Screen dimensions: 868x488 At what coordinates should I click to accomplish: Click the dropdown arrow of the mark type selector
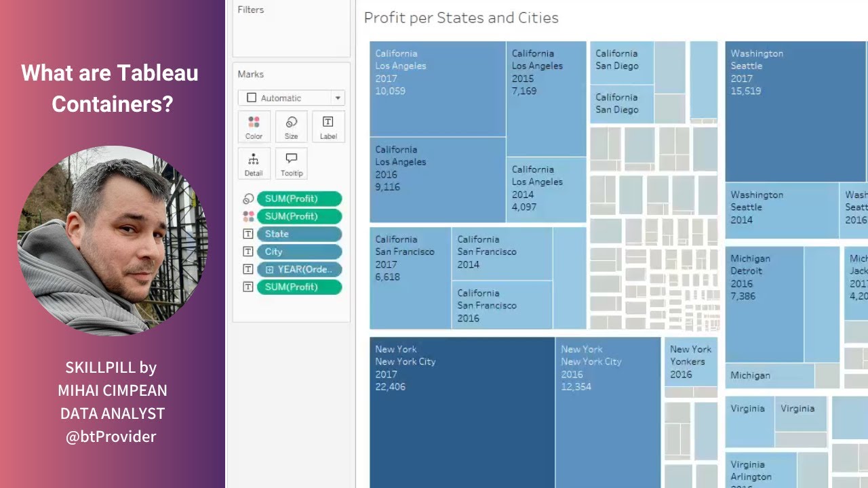click(x=338, y=98)
